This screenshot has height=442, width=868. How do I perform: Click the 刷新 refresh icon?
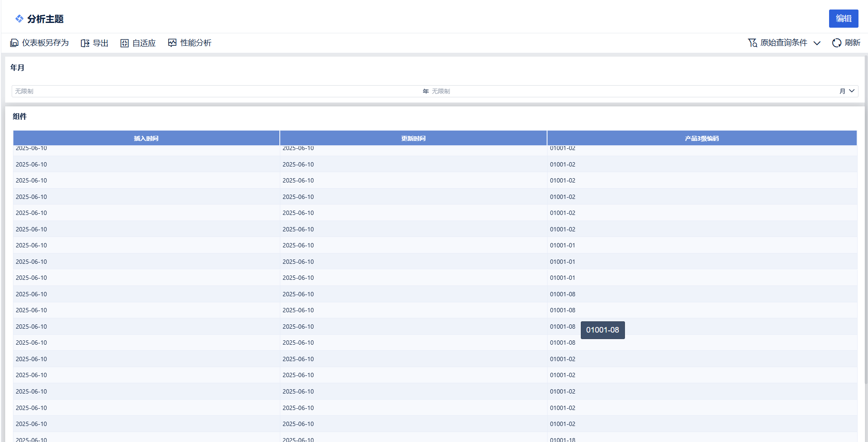tap(836, 43)
